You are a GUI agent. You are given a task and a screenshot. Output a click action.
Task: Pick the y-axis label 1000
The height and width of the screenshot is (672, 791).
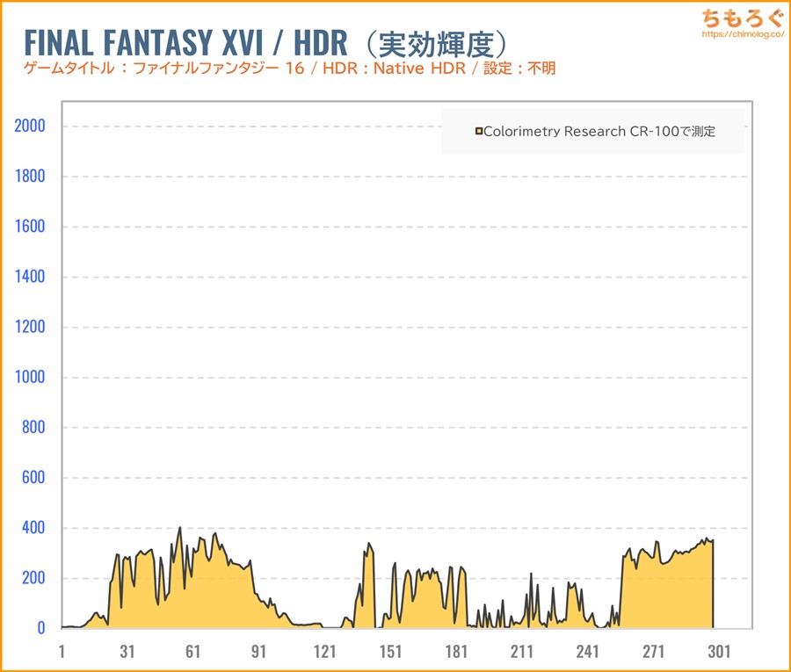30,377
